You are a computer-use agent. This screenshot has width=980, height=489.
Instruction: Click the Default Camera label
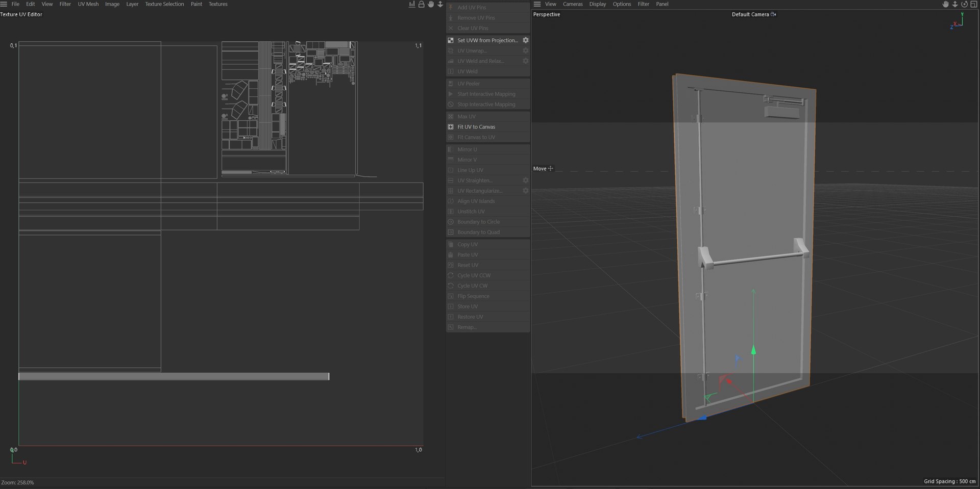(x=750, y=14)
